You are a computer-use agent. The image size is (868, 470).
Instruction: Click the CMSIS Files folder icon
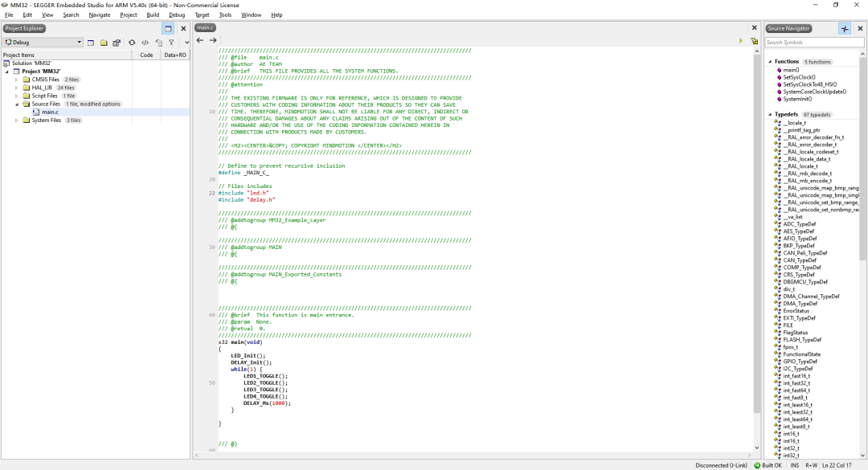click(x=26, y=80)
